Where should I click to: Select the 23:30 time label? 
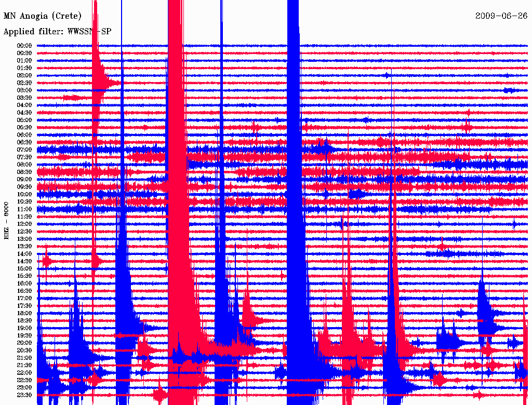click(x=24, y=395)
